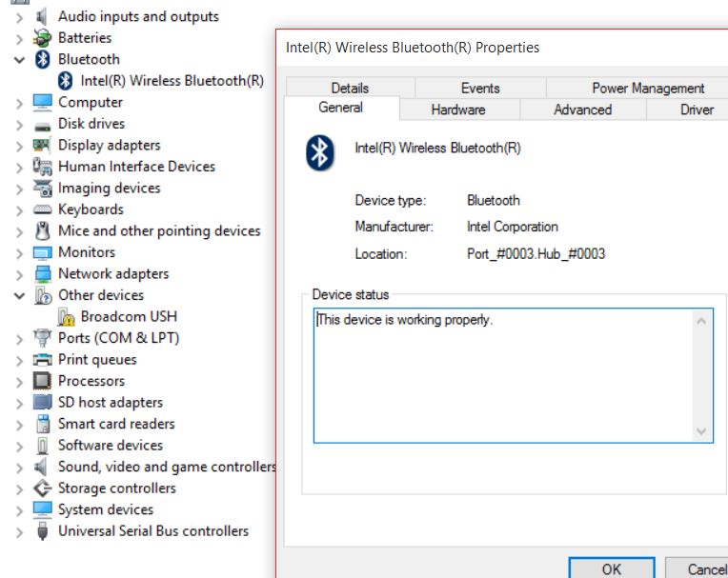728x578 pixels.
Task: Select the Print queues tree label
Action: (97, 360)
